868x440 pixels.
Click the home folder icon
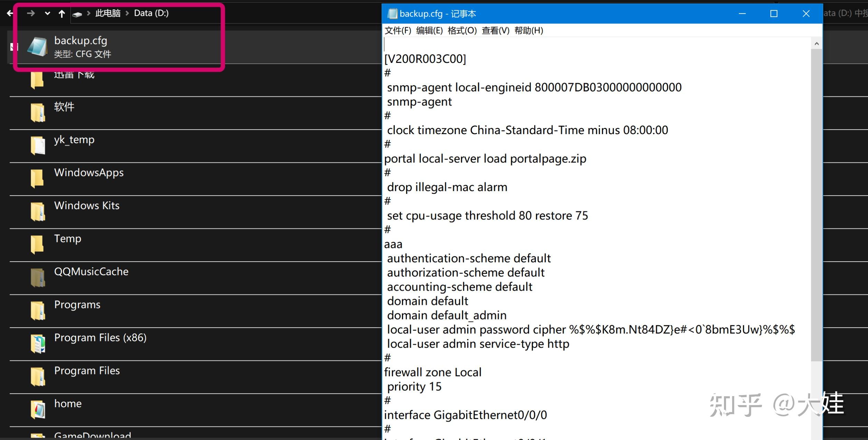tap(38, 410)
